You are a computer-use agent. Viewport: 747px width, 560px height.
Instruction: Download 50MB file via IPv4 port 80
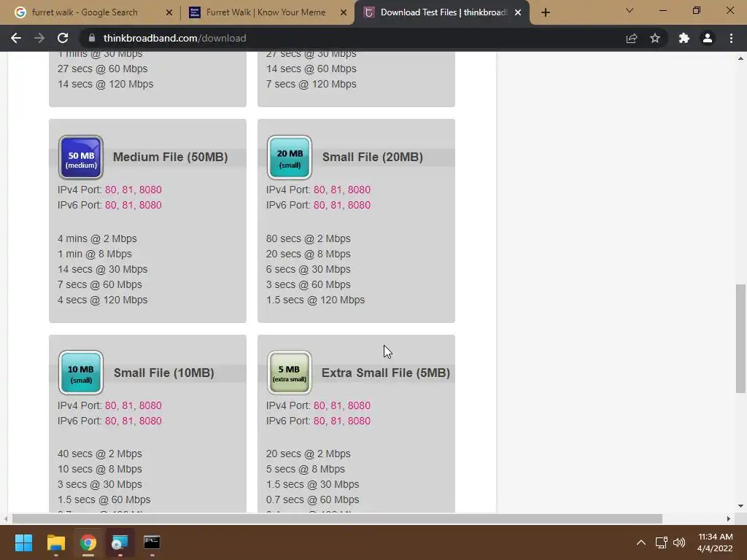pyautogui.click(x=111, y=190)
